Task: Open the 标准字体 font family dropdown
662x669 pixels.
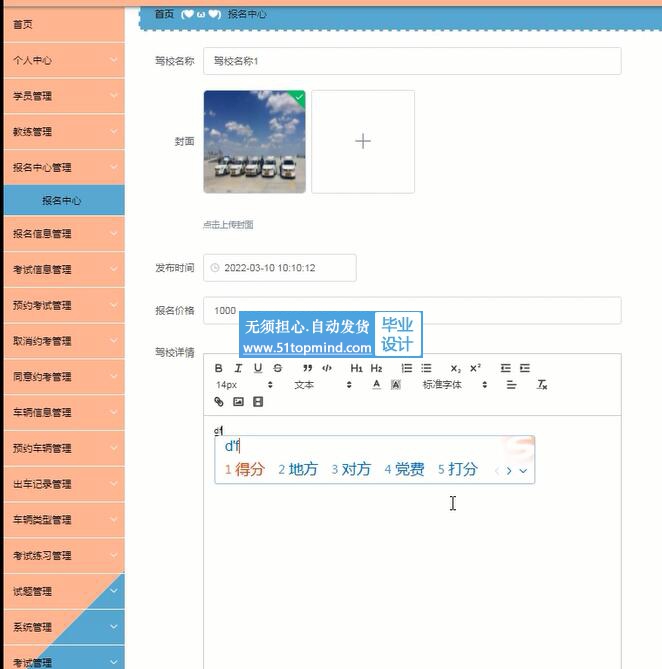Action: pos(454,385)
